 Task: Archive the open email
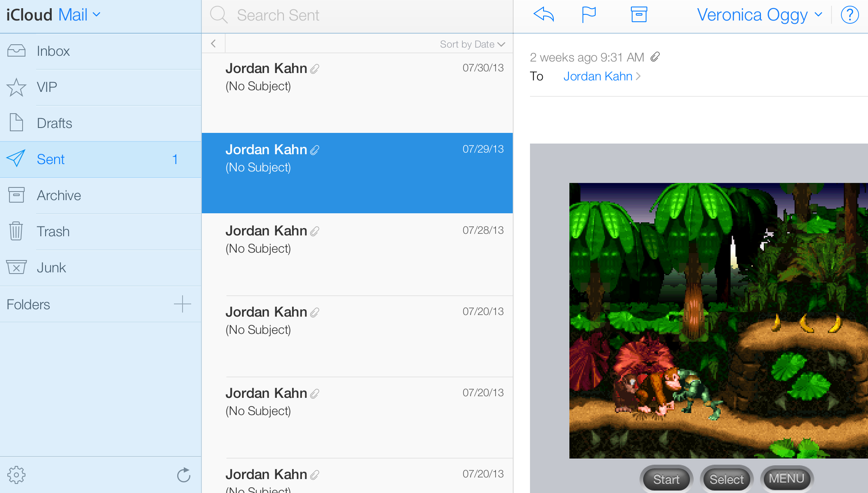tap(639, 14)
